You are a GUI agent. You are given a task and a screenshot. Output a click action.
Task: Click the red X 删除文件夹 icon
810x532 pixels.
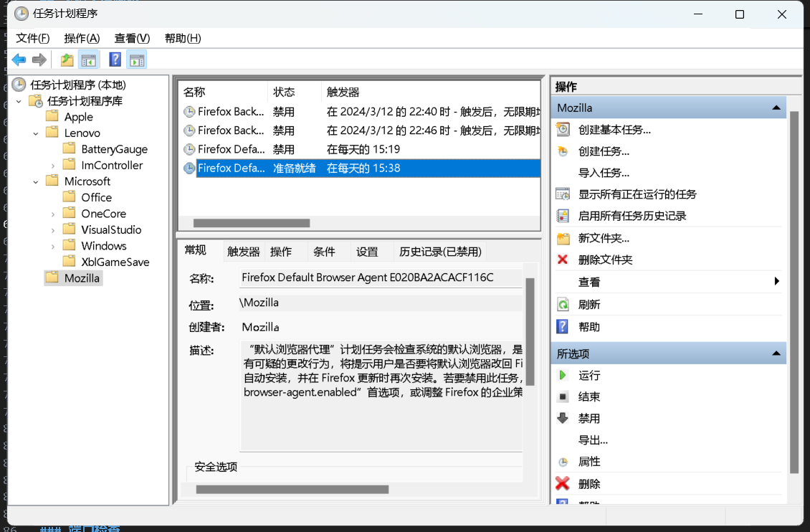pos(563,260)
